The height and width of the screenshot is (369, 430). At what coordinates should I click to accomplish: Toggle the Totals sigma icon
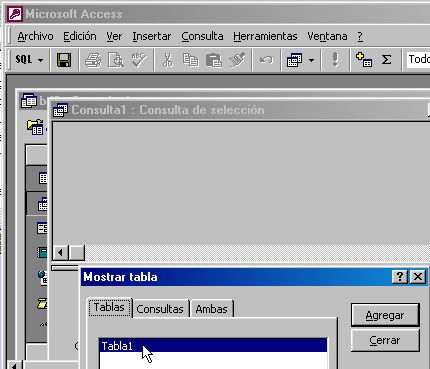[x=386, y=60]
